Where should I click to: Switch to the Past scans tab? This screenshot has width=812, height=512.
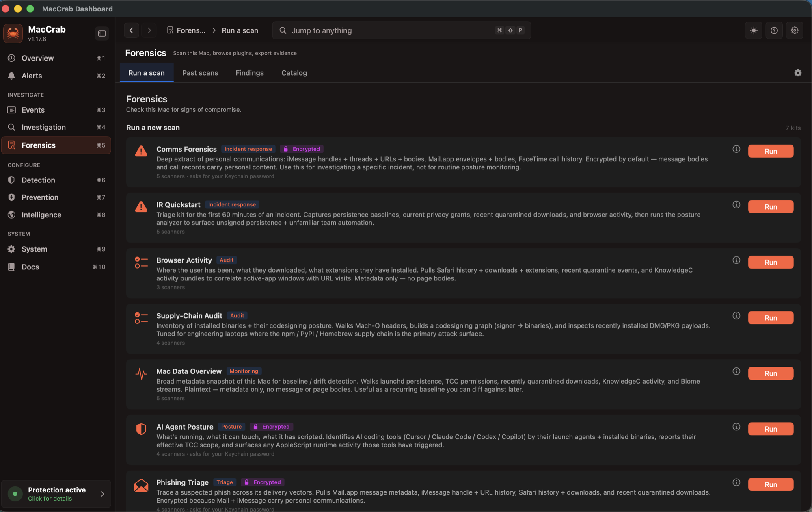(200, 73)
